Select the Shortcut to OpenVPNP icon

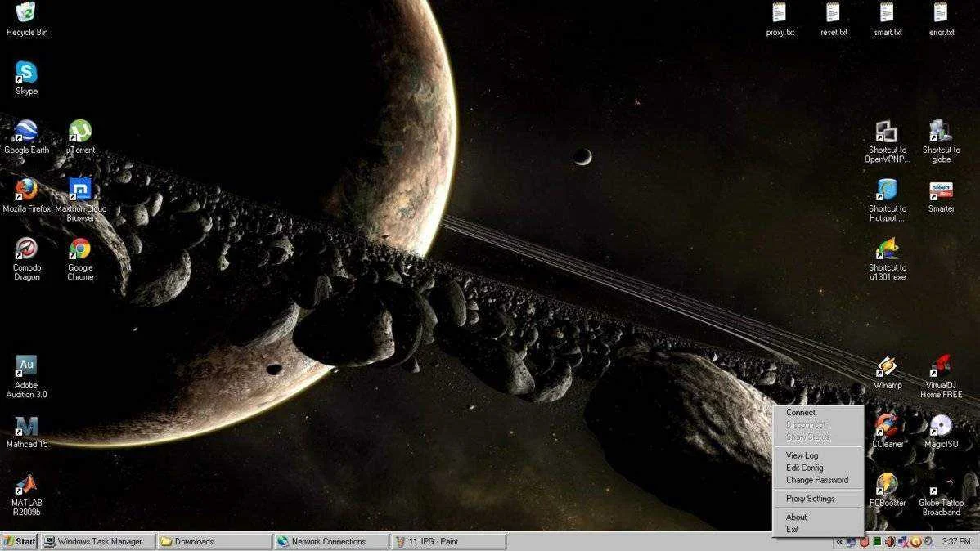point(887,141)
